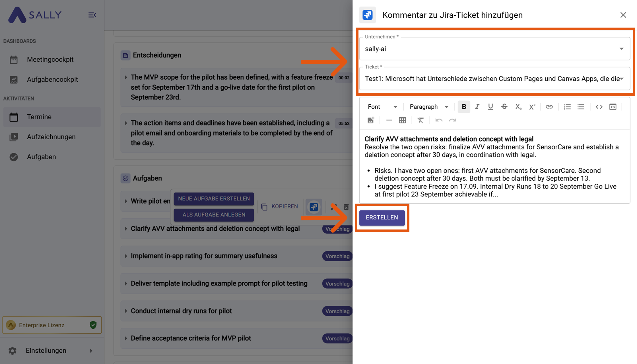Open the Unternehmen dropdown showing sally-ai
Viewport: 637px width, 364px height.
494,49
